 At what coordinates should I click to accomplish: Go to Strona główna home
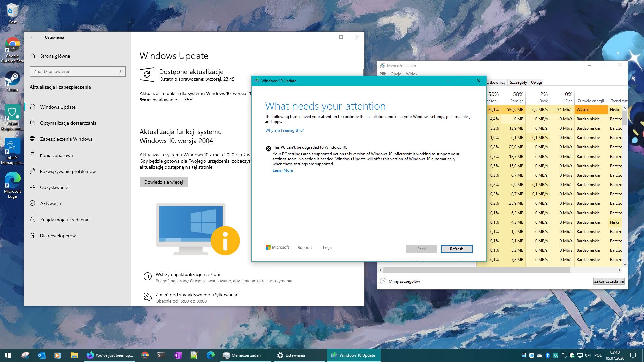pyautogui.click(x=55, y=56)
